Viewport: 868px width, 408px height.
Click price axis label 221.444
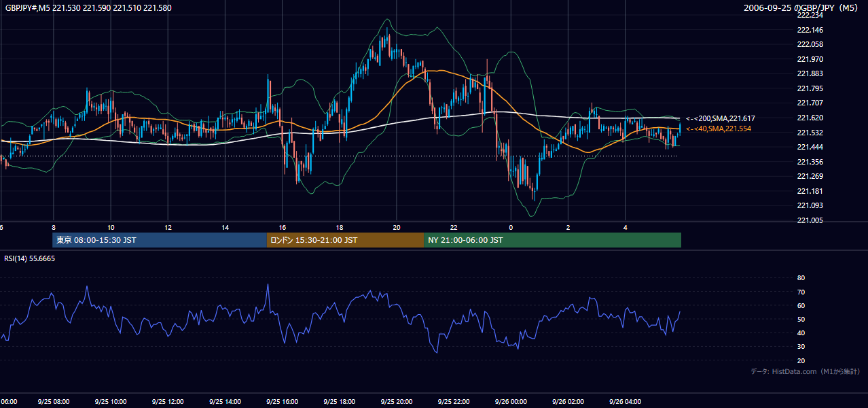click(811, 147)
